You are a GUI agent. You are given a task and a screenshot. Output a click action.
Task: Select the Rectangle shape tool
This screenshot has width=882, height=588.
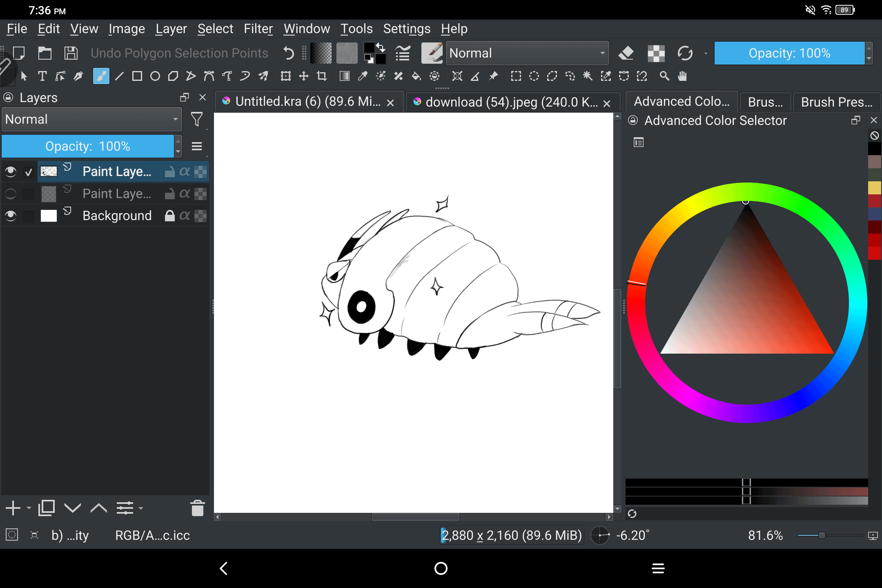point(137,76)
